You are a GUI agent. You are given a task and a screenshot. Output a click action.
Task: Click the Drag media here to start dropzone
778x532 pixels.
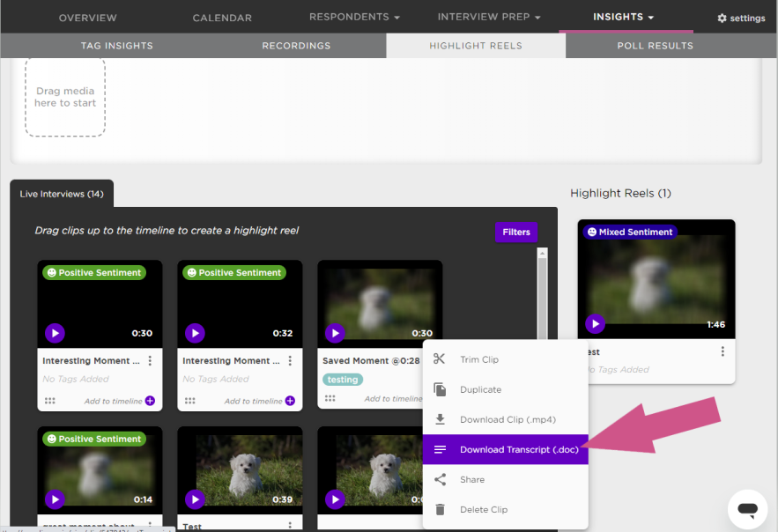(x=65, y=97)
